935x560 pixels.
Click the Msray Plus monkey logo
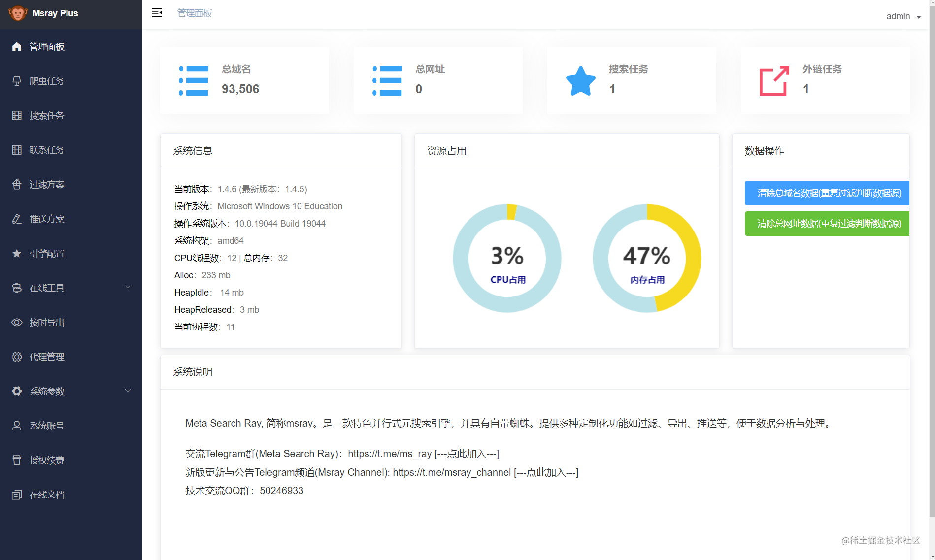pos(18,13)
